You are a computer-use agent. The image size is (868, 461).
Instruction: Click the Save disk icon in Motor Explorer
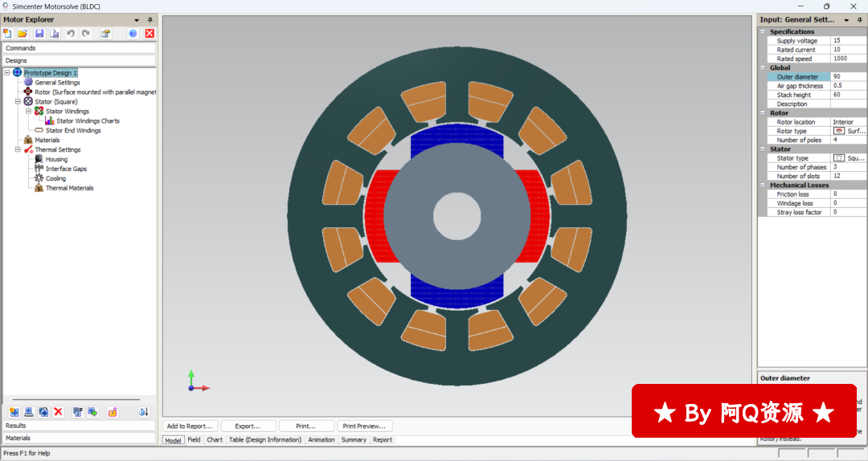point(39,34)
